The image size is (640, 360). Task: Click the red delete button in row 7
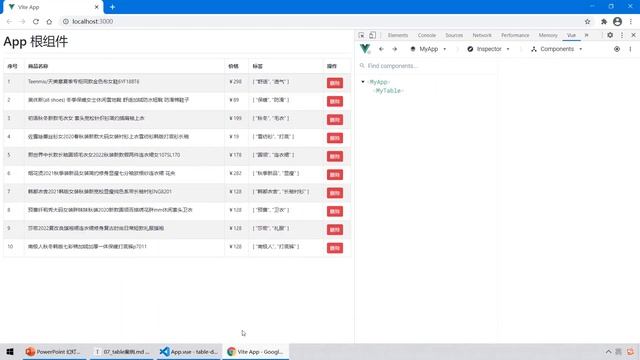pos(335,193)
